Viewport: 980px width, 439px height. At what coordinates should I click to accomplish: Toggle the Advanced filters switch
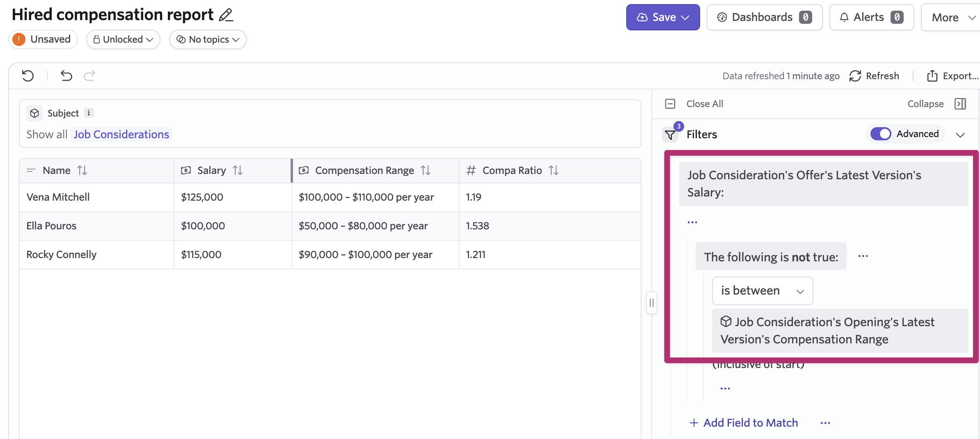click(x=880, y=134)
